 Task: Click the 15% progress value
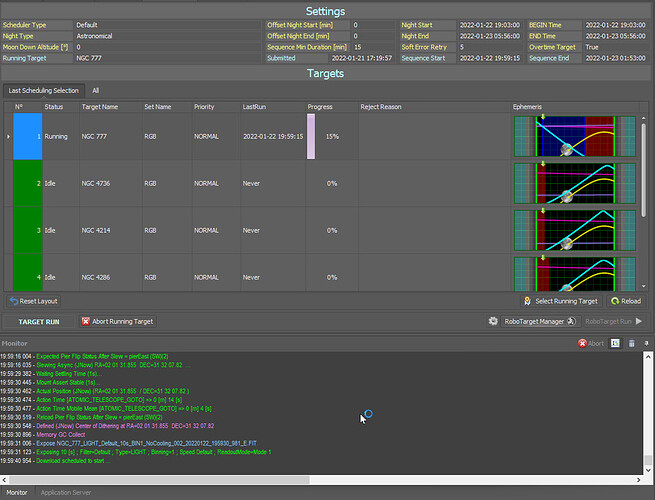pyautogui.click(x=332, y=137)
